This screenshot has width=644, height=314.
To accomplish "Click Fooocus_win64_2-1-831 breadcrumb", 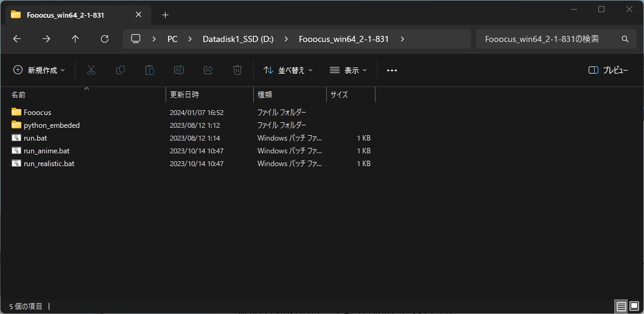I will [x=344, y=39].
